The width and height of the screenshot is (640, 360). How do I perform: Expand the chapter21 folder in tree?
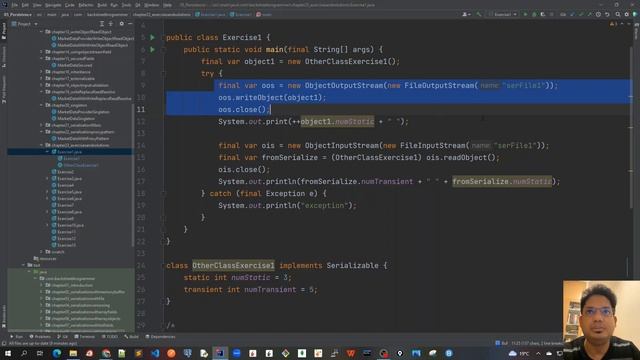(42, 125)
